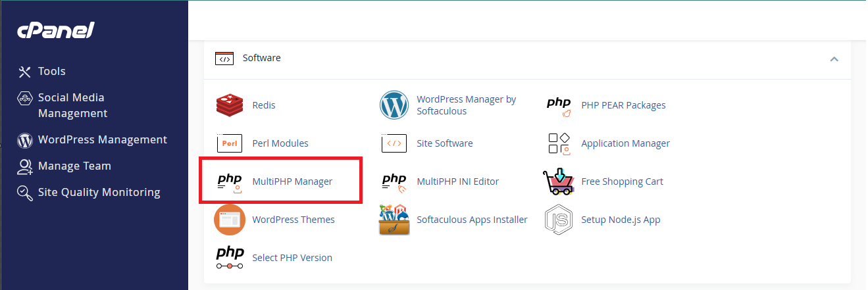Click the Perl Modules icon

[x=230, y=143]
